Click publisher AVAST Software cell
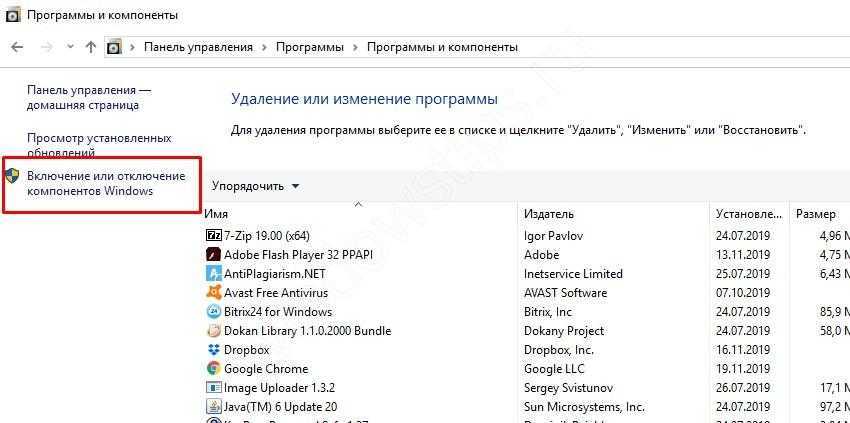 pos(565,293)
